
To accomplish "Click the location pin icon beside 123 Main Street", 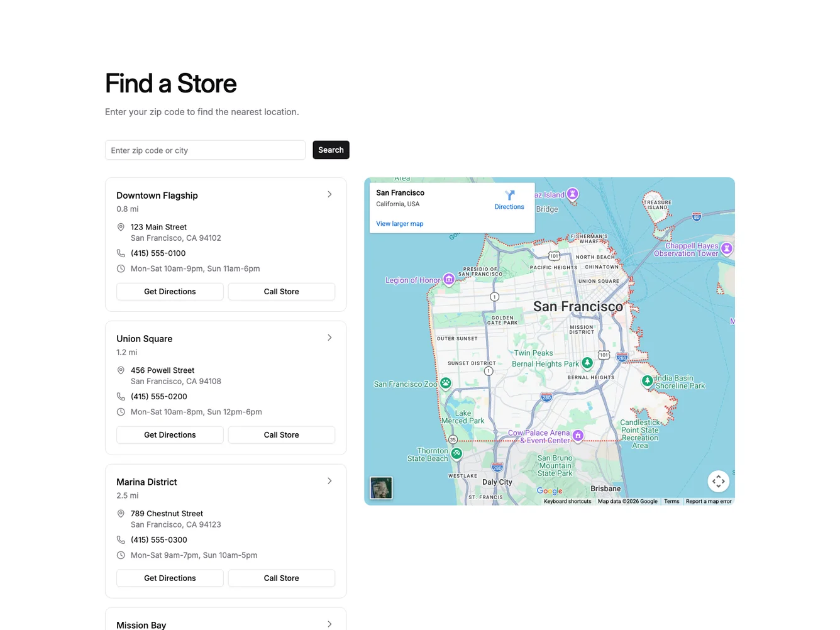I will pos(121,227).
